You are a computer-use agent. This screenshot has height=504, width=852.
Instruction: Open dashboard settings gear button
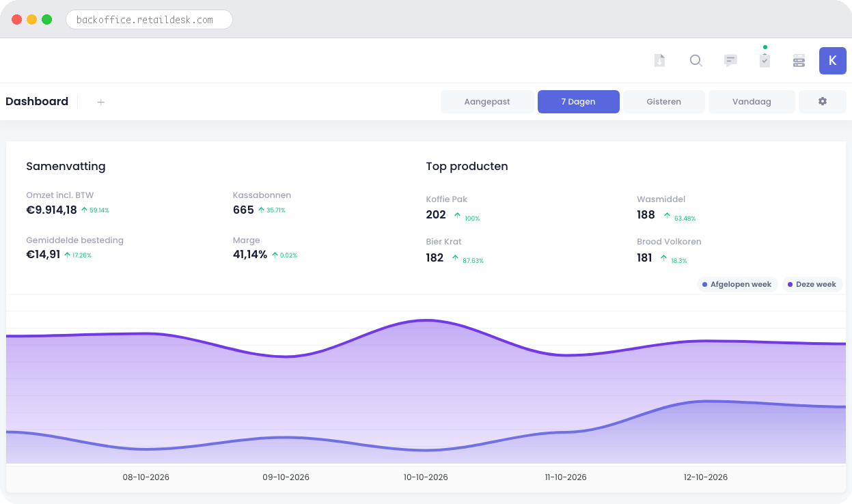(823, 102)
